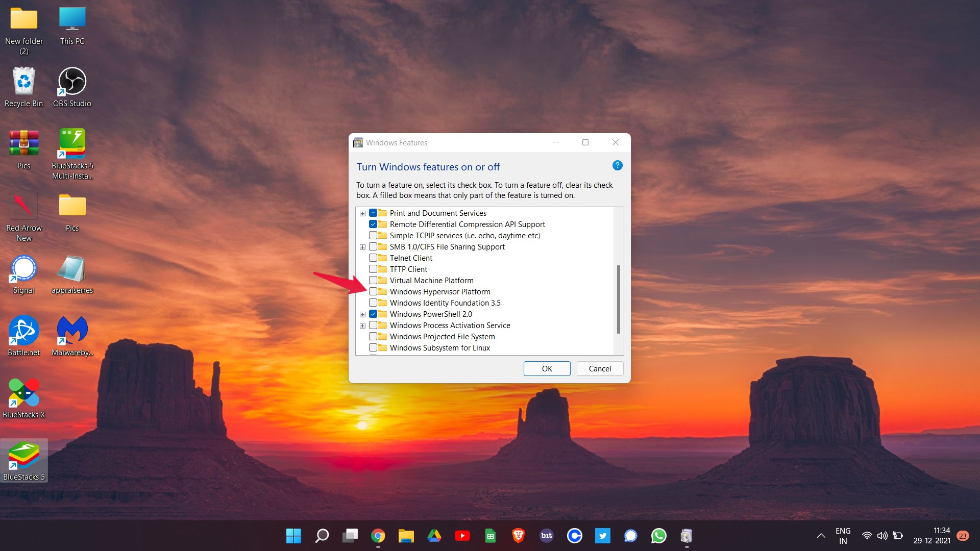Enable Windows Hypervisor Platform feature
This screenshot has width=980, height=551.
[x=372, y=291]
